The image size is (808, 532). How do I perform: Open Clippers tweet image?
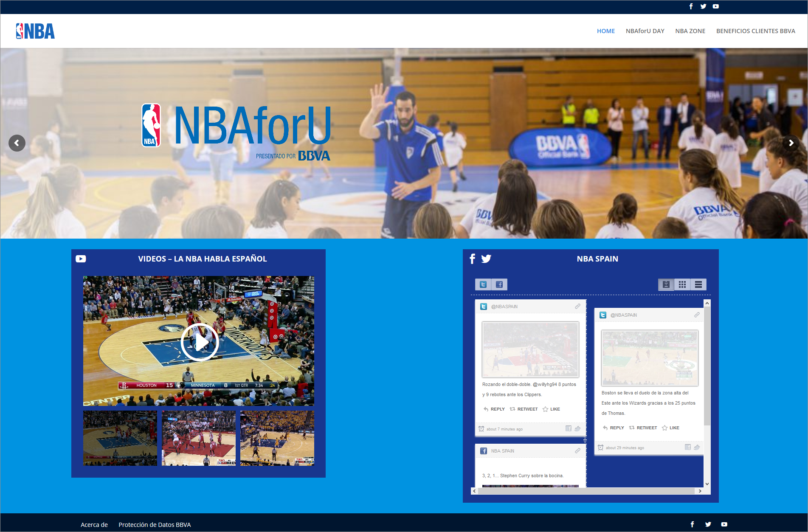(x=530, y=349)
